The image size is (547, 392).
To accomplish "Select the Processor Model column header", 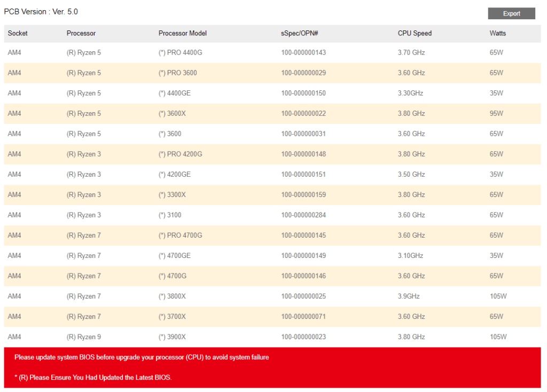I will pyautogui.click(x=182, y=33).
